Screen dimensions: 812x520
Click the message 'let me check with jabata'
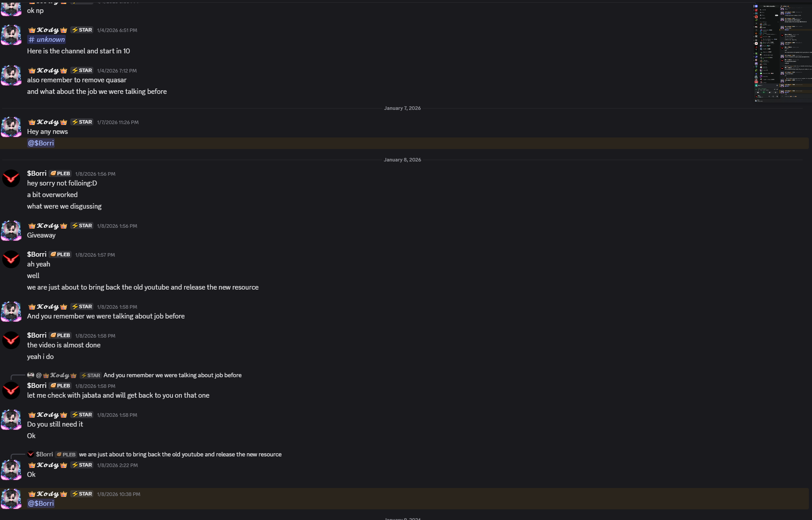point(118,395)
